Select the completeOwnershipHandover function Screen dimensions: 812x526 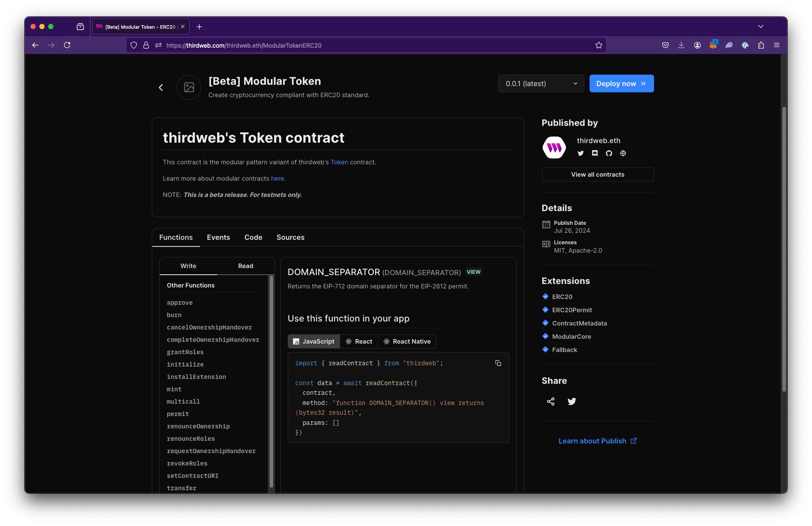click(213, 340)
